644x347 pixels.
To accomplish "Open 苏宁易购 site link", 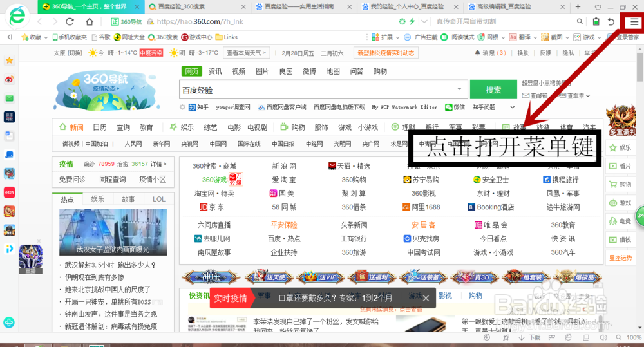I will (421, 180).
